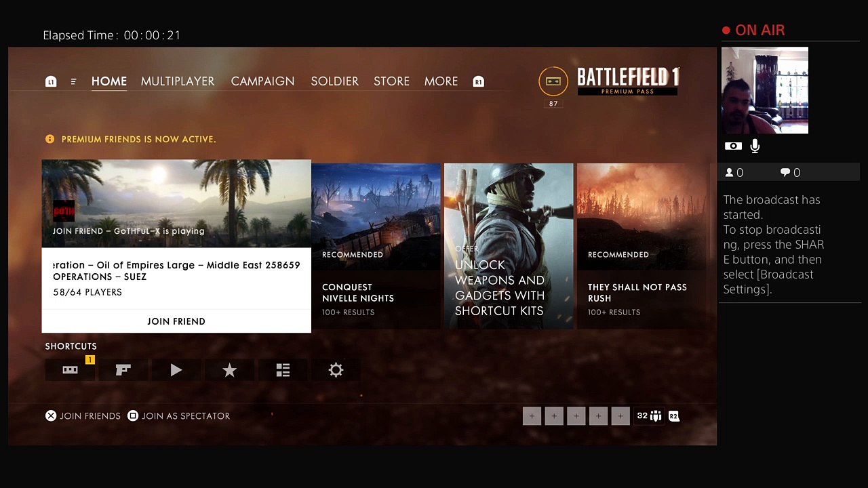Image resolution: width=868 pixels, height=488 pixels.
Task: Select the first empty party slot plus
Action: click(532, 416)
